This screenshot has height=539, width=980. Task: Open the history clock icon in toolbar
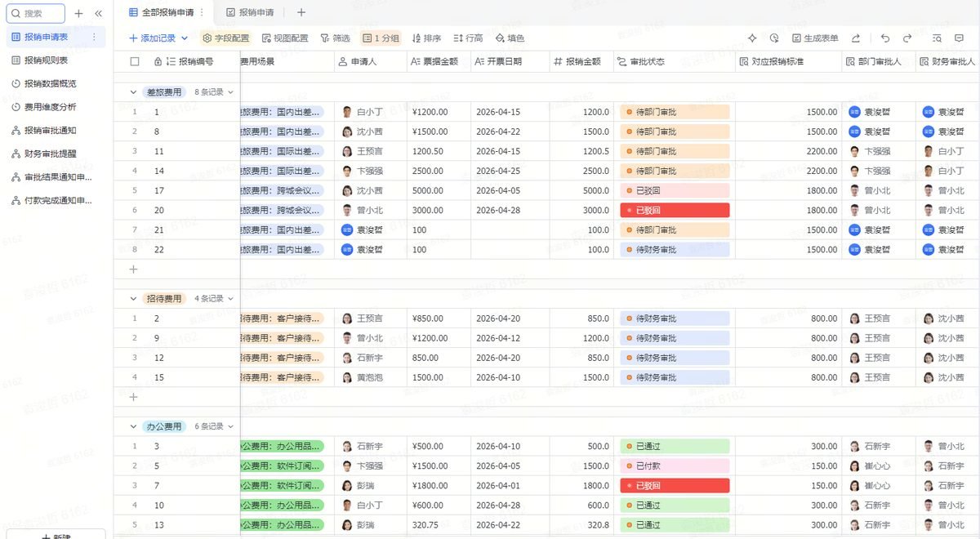(x=774, y=38)
